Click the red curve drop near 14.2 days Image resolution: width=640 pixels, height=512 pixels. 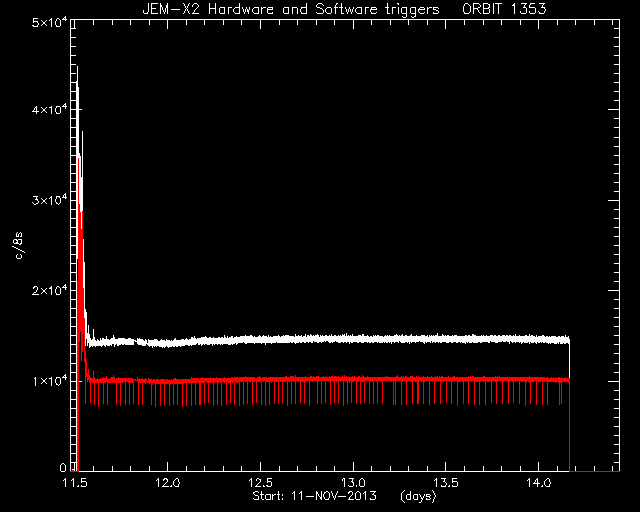[569, 425]
